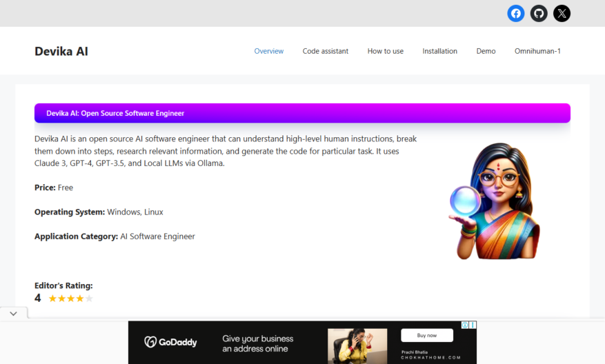Click the 'Application Category:' label
Screen dimensions: 605x364
[76, 236]
